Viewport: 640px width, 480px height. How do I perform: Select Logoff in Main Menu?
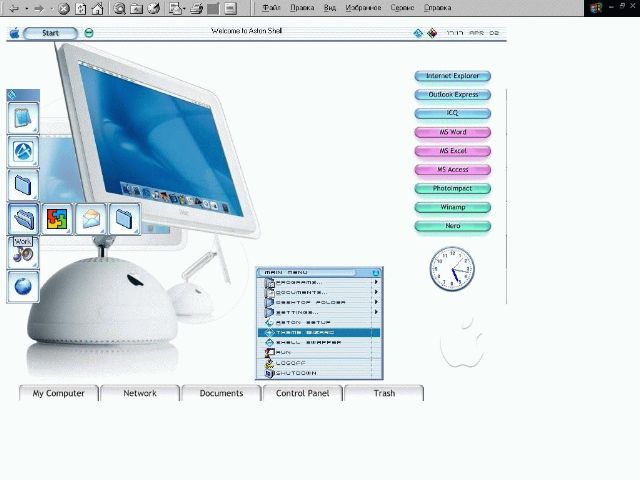click(x=319, y=363)
